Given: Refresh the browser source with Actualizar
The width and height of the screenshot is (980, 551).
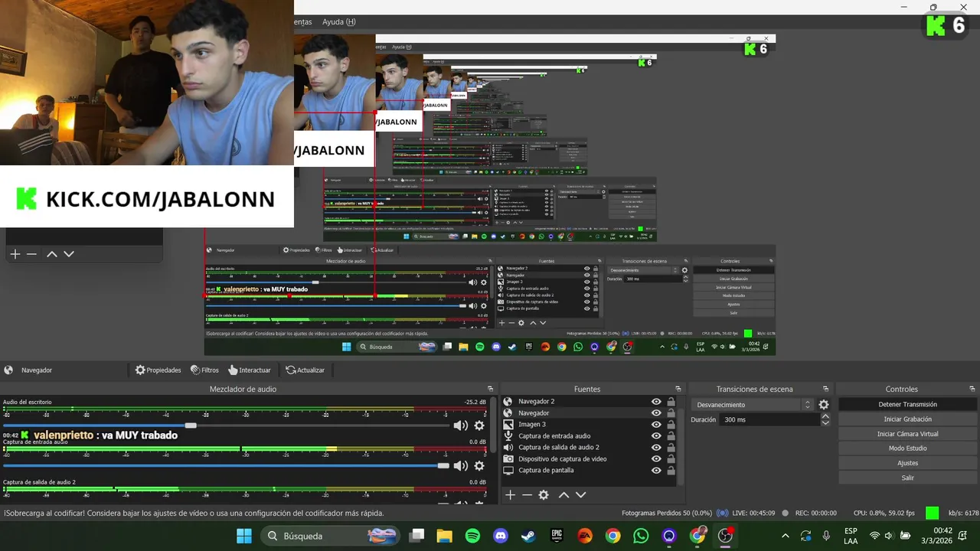Looking at the screenshot, I should tap(305, 370).
